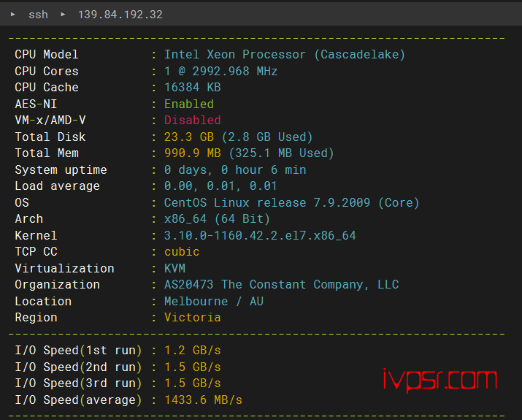Click the Melbourne / AU location value
The height and width of the screenshot is (420, 522).
tap(214, 302)
